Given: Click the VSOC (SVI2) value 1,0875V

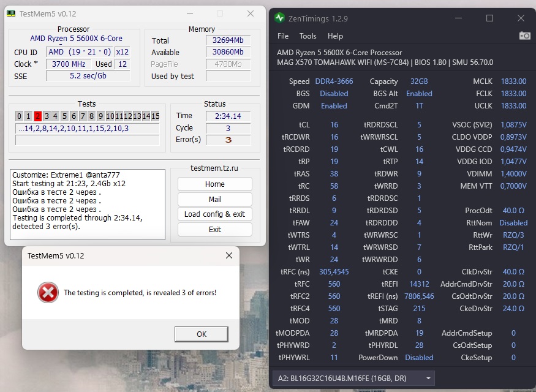Looking at the screenshot, I should (513, 125).
